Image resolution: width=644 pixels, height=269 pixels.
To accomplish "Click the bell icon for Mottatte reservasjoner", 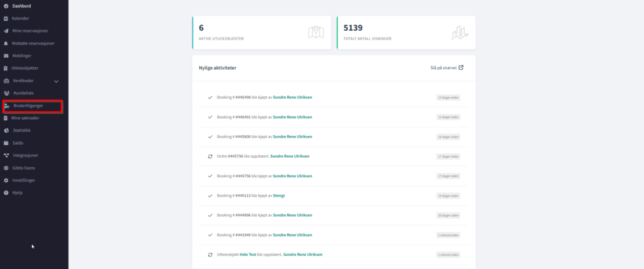I will point(6,43).
